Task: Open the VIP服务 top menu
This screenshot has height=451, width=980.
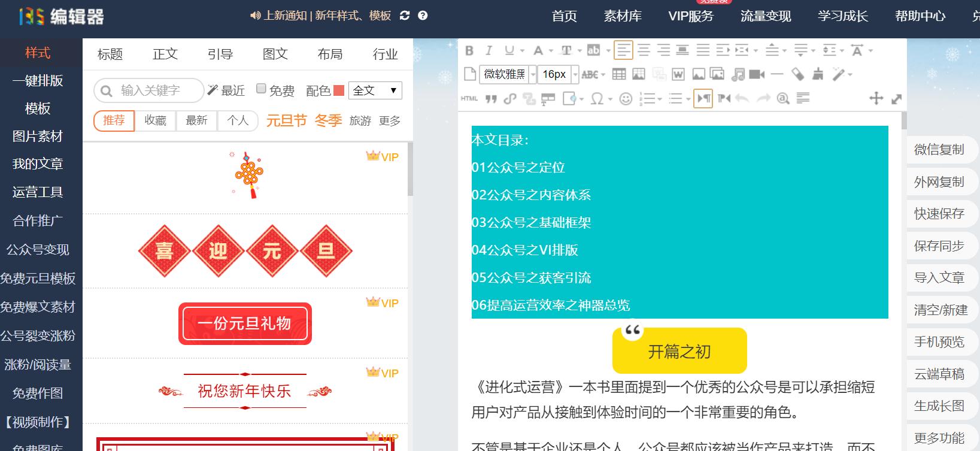Action: click(x=691, y=16)
